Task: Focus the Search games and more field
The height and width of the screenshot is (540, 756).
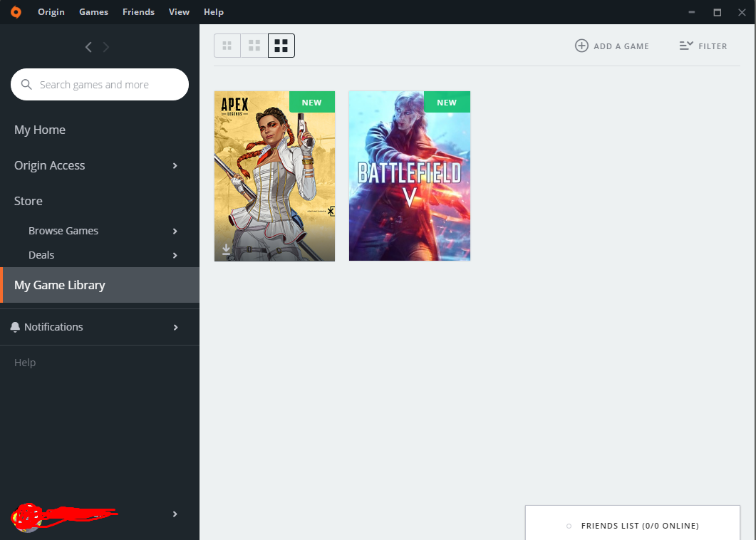Action: tap(100, 84)
